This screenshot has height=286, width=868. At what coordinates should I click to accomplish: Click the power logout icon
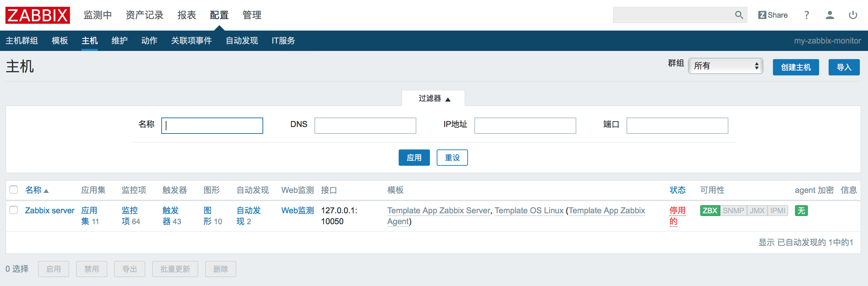tap(853, 15)
